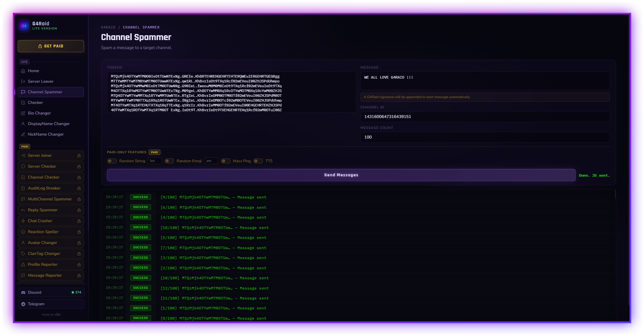Click the PAID badge beside Paid-Only Features

155,152
